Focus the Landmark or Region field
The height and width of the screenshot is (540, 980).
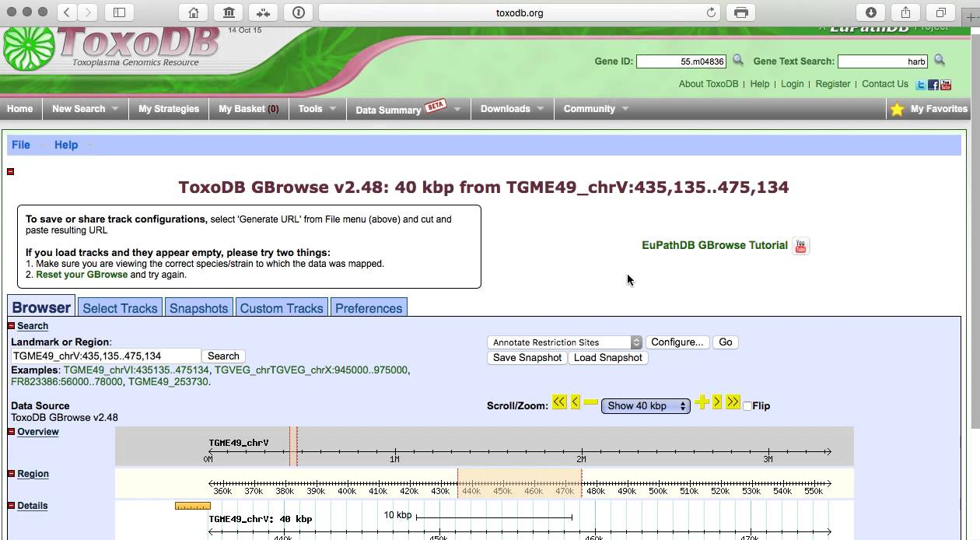click(106, 356)
